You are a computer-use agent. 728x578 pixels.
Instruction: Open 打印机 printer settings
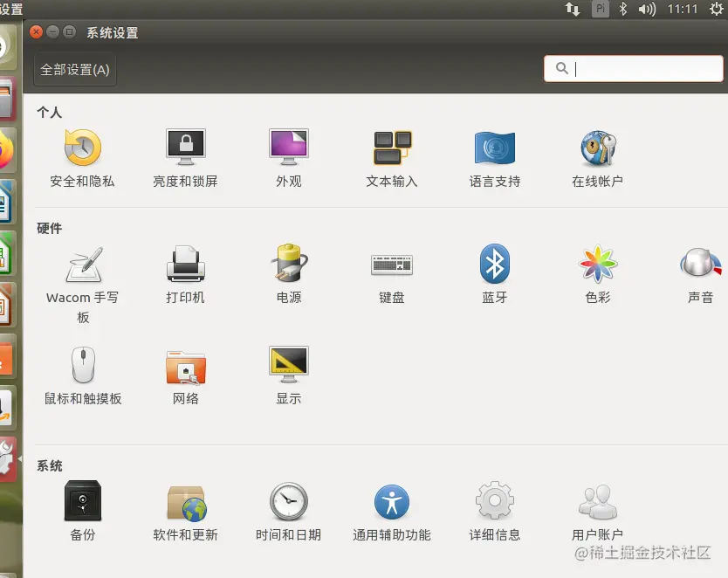[x=185, y=274]
